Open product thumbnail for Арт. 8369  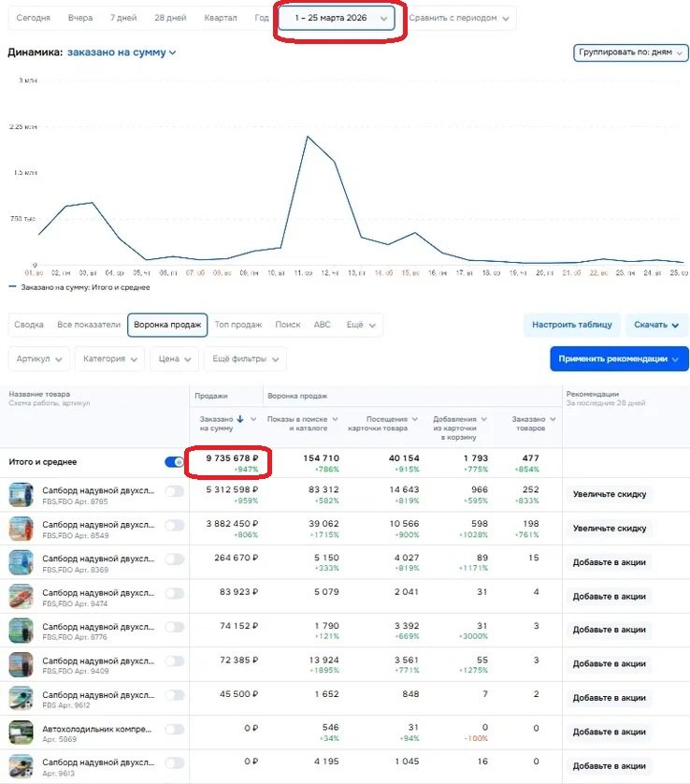[x=21, y=563]
